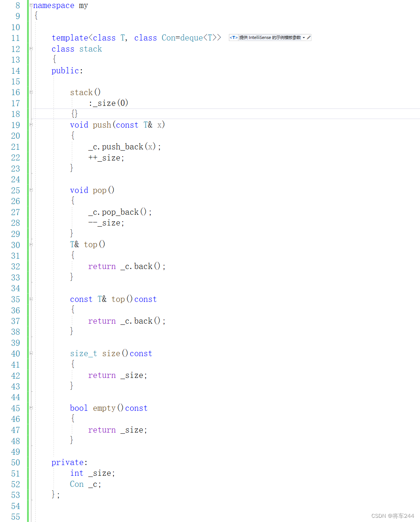Place cursor in the push_back call
Viewport: 420px width, 522px height.
122,147
